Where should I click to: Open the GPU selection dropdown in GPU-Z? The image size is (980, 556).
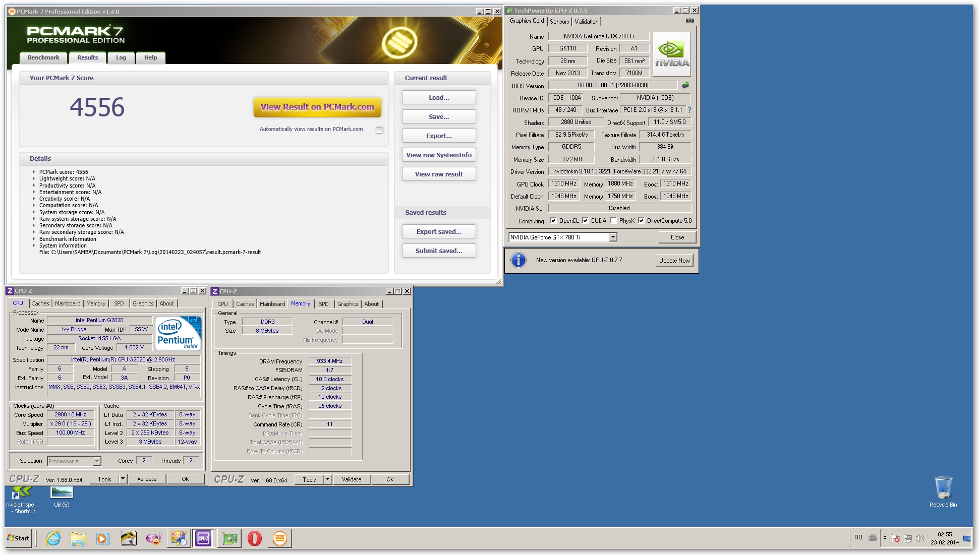(x=613, y=237)
